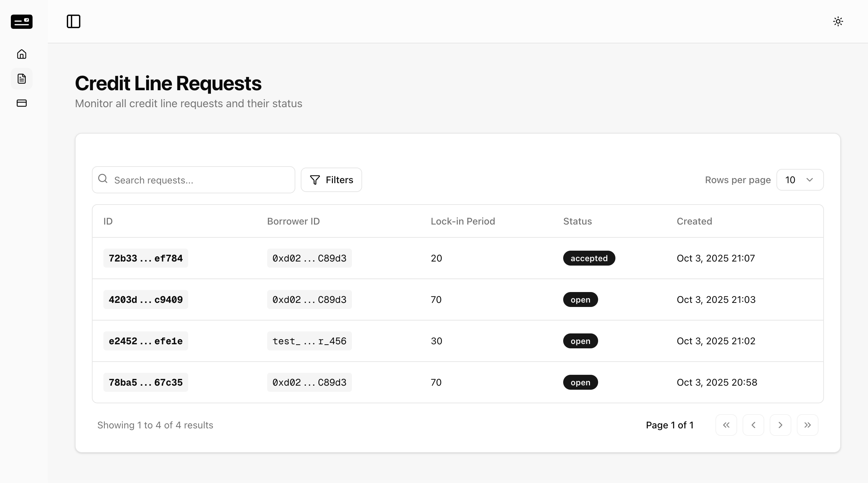Go to next page chevron button
Viewport: 868px width, 483px height.
tap(781, 425)
